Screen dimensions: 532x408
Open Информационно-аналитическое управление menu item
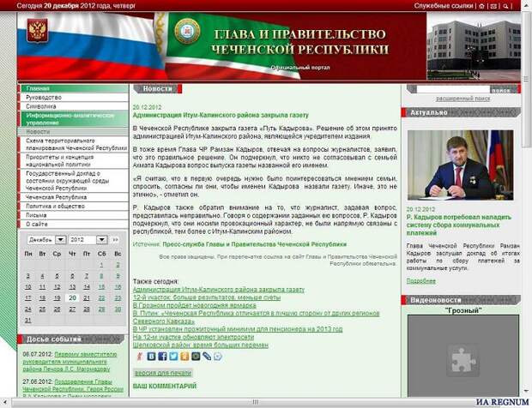[x=75, y=119]
